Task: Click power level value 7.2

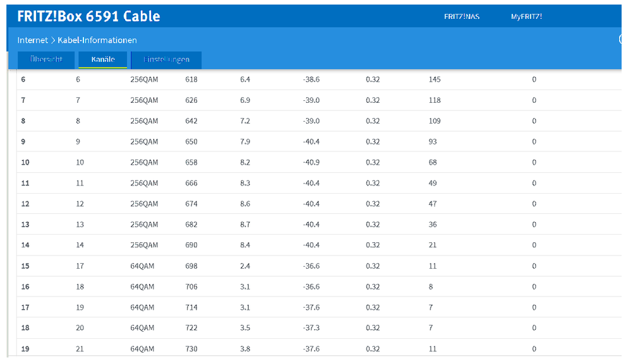Action: coord(245,121)
